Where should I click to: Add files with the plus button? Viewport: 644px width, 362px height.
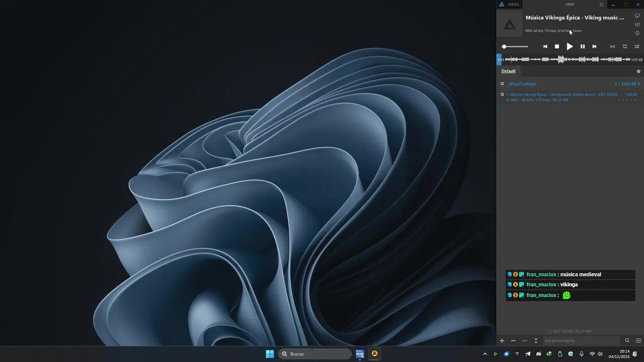click(502, 341)
